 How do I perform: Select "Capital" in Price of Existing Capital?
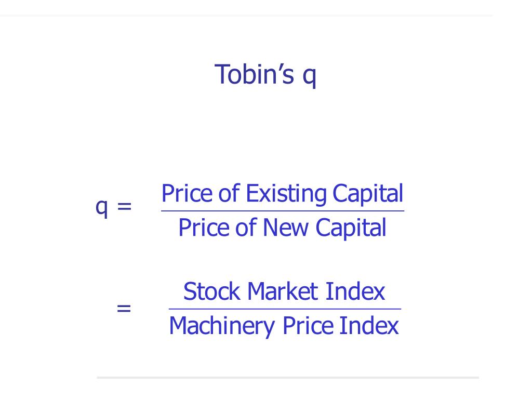368,194
